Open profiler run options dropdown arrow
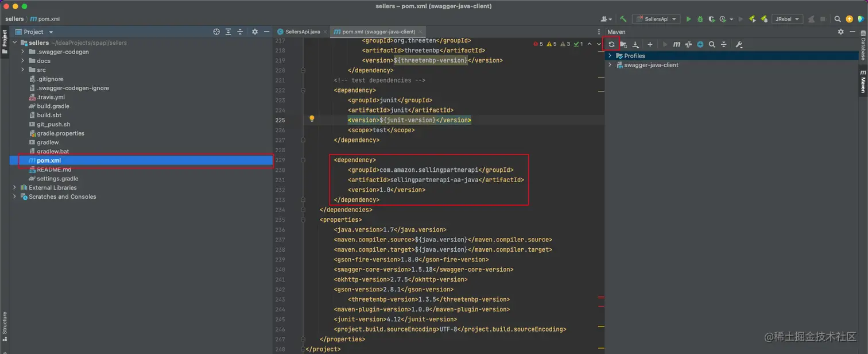Viewport: 868px width, 354px height. tap(731, 19)
